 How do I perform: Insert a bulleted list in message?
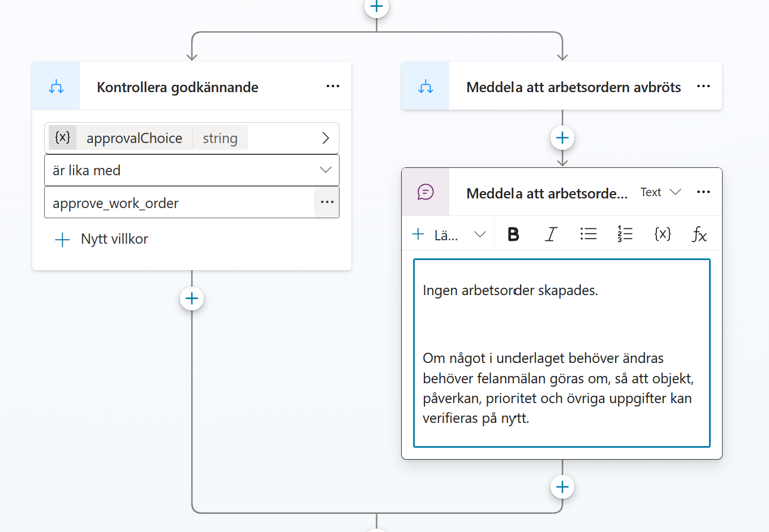pos(588,234)
